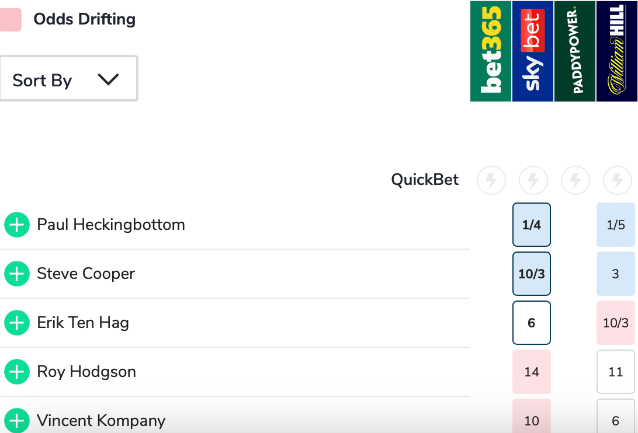The height and width of the screenshot is (433, 638).
Task: Toggle QuickBet lightning for the bet365 column
Action: pos(491,180)
